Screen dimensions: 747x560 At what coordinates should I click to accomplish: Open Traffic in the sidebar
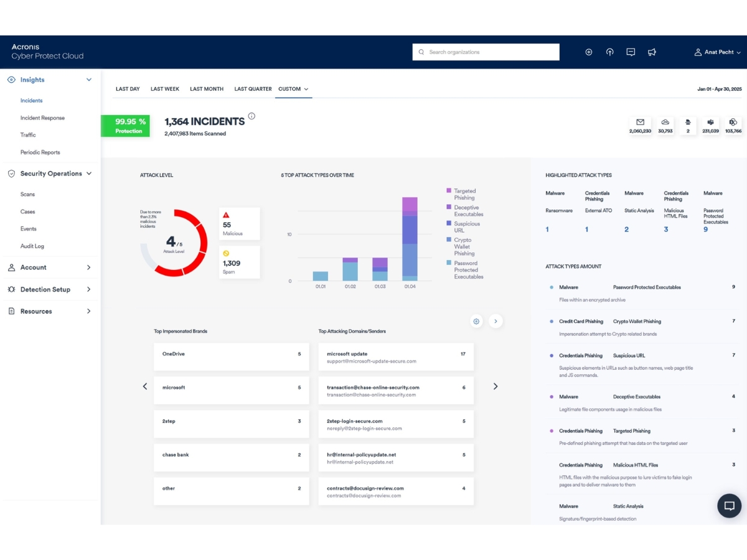pos(28,135)
